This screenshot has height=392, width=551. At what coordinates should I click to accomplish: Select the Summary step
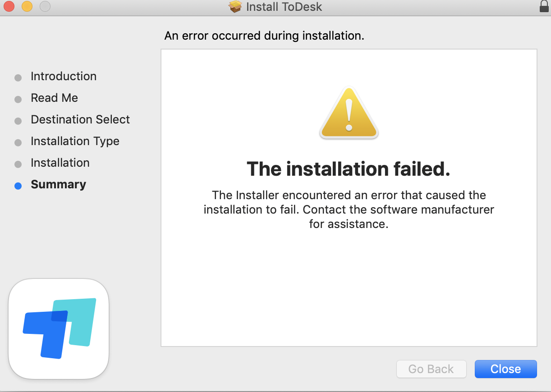pos(58,184)
